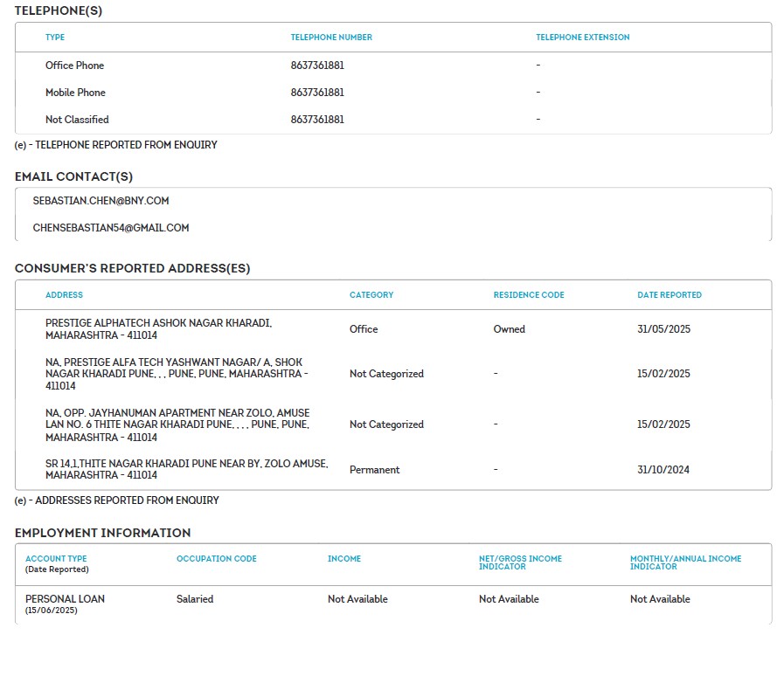Click the CONSUMER'S REPORTED ADDRESS(ES) heading

(133, 268)
